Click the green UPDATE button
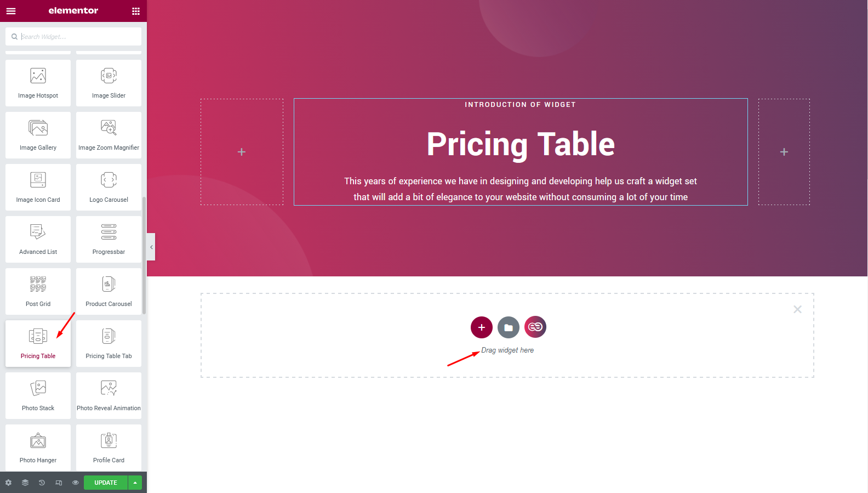This screenshot has width=868, height=493. tap(105, 483)
